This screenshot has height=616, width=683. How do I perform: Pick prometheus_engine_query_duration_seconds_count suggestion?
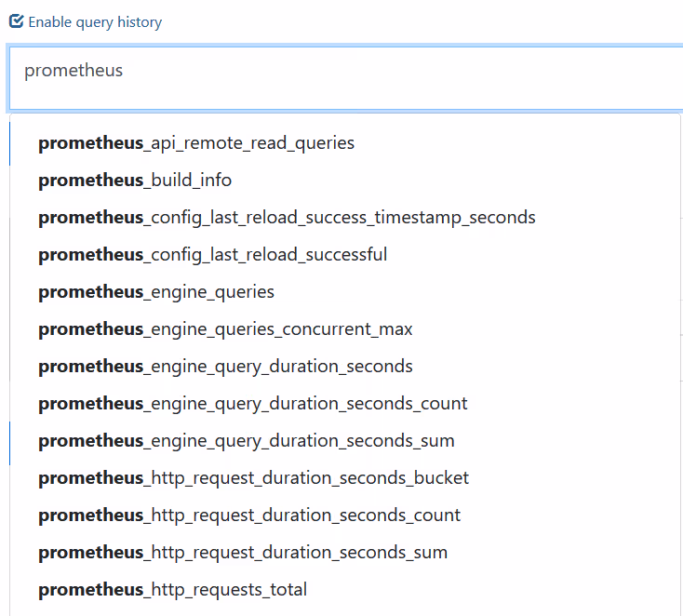[252, 404]
